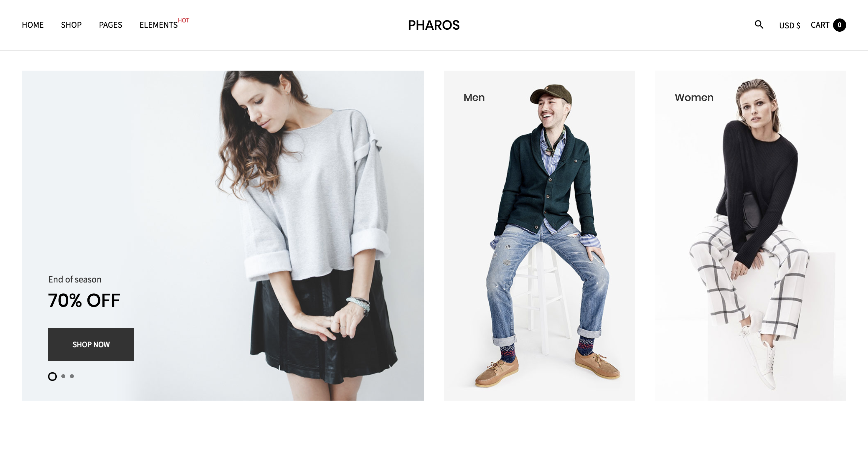Select the third carousel dot indicator
This screenshot has width=868, height=464.
[x=72, y=376]
